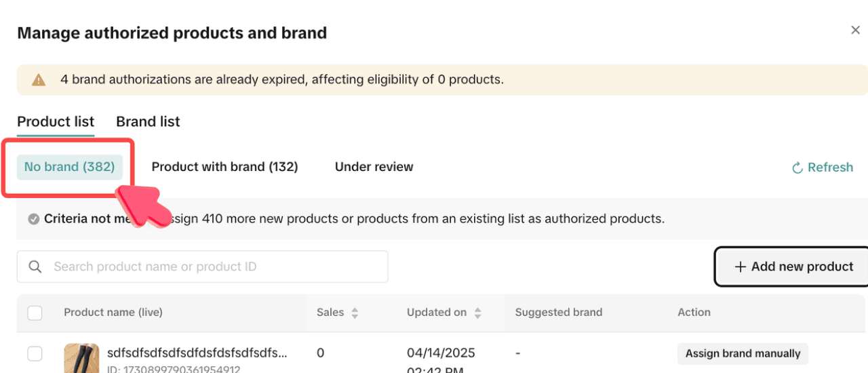Toggle the select-all checkbox in table header
Screen dimensions: 868x373
point(35,313)
